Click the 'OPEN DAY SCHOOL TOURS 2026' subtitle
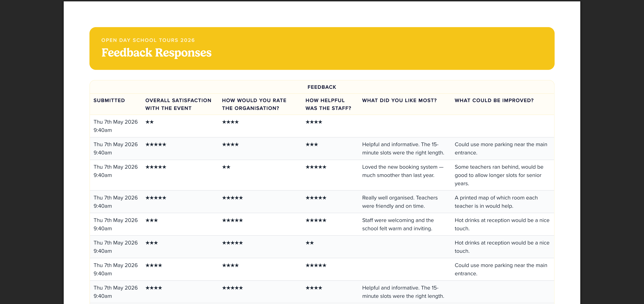This screenshot has height=304, width=644. coord(148,40)
